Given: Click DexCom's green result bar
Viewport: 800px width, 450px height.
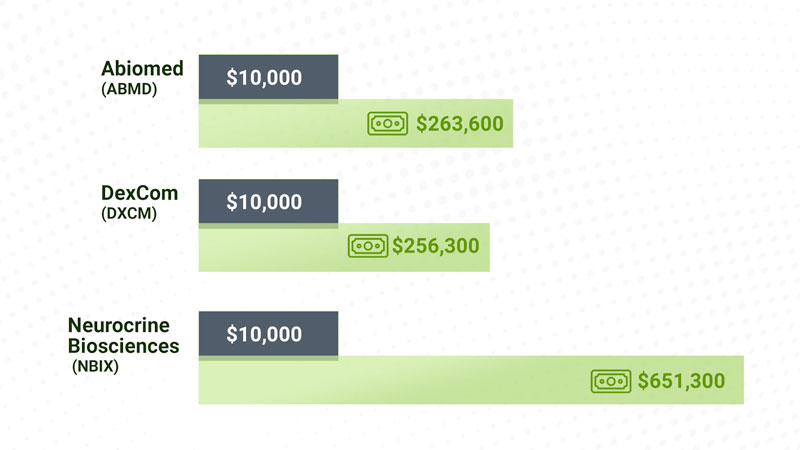Looking at the screenshot, I should 344,247.
